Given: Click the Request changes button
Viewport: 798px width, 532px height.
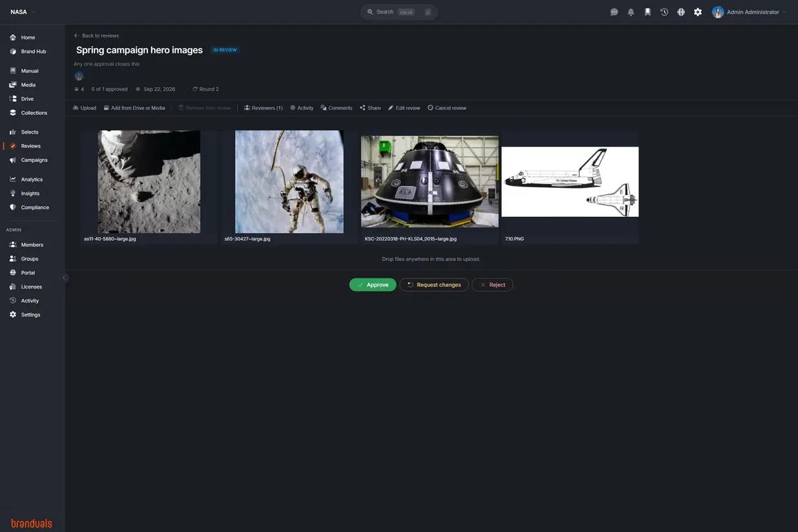Looking at the screenshot, I should coord(434,285).
